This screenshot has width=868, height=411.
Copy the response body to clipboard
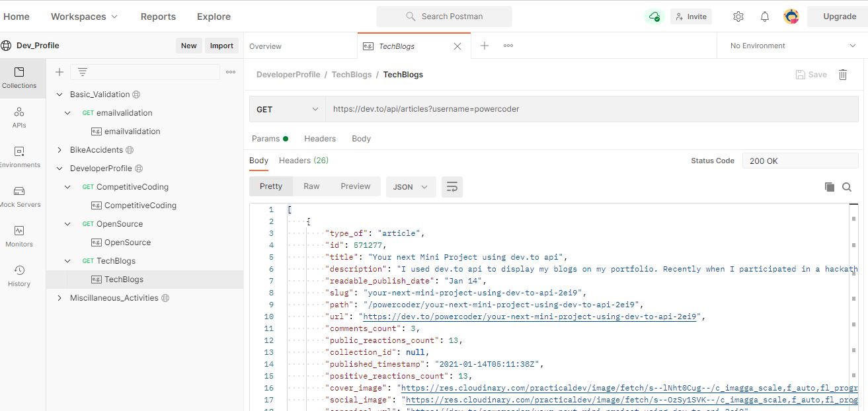pyautogui.click(x=830, y=187)
